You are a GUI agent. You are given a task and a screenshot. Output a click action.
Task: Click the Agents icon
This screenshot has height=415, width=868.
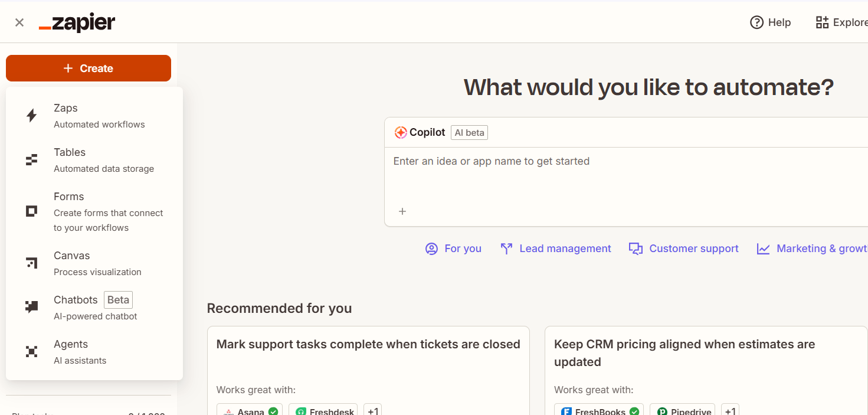tap(32, 352)
